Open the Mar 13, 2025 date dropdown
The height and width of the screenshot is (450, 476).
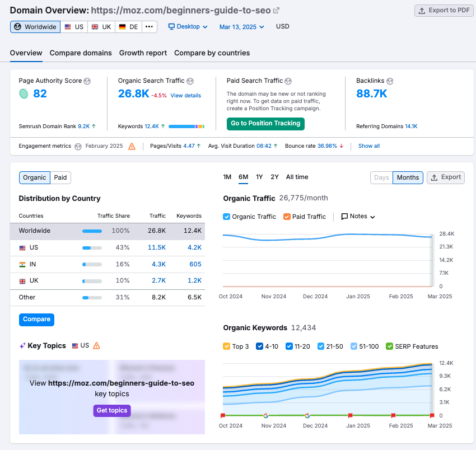pyautogui.click(x=242, y=27)
